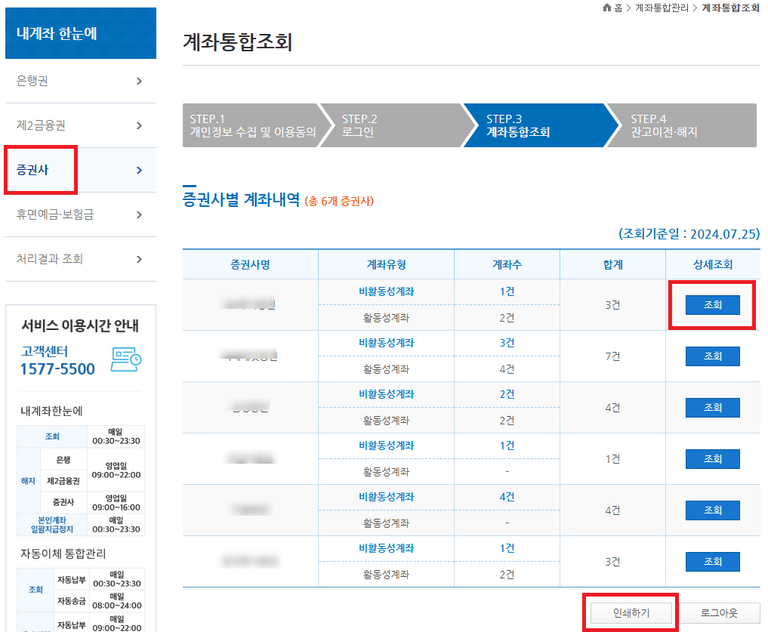
Task: Click the customer center chat icon
Action: click(x=126, y=359)
